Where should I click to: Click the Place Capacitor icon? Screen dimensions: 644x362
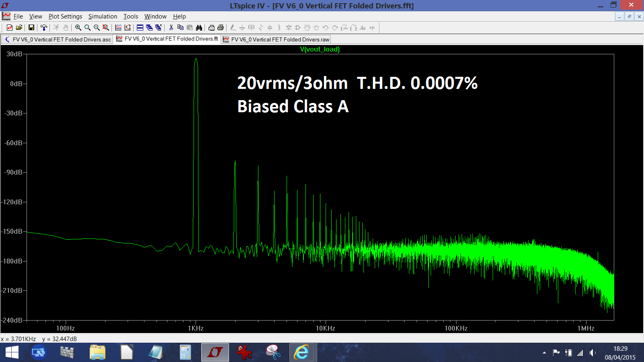pyautogui.click(x=270, y=27)
